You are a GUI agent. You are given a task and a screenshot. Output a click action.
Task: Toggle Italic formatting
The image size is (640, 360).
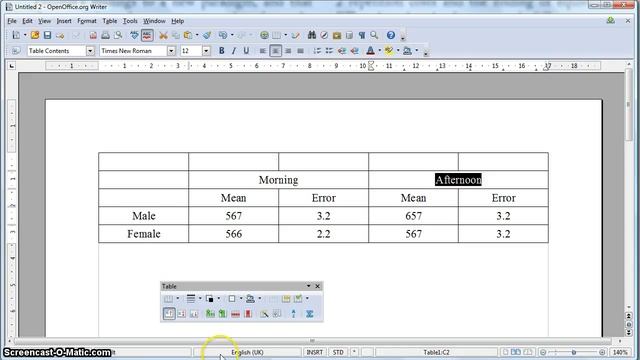(233, 51)
